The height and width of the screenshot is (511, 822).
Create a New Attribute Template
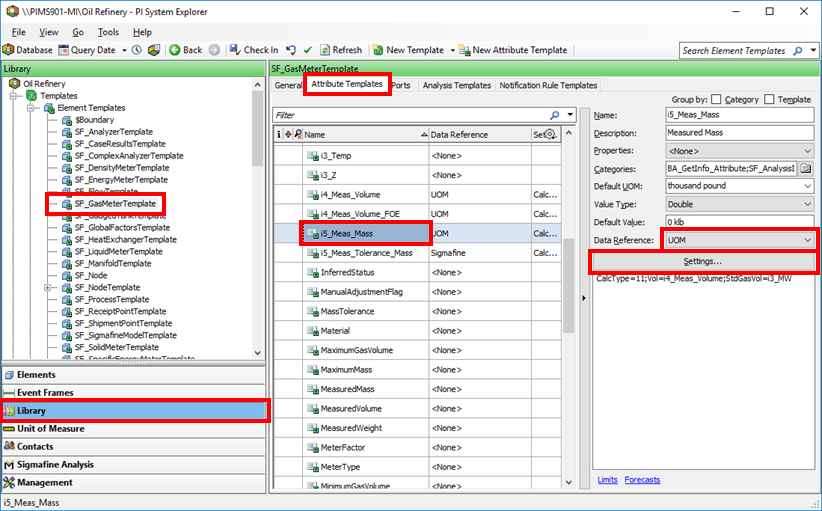513,50
